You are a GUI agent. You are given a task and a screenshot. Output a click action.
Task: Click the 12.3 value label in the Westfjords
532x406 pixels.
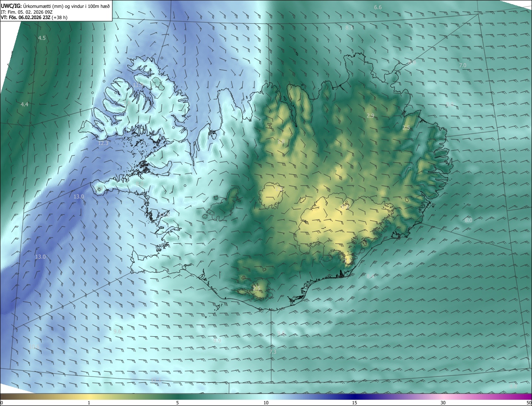[x=103, y=143]
